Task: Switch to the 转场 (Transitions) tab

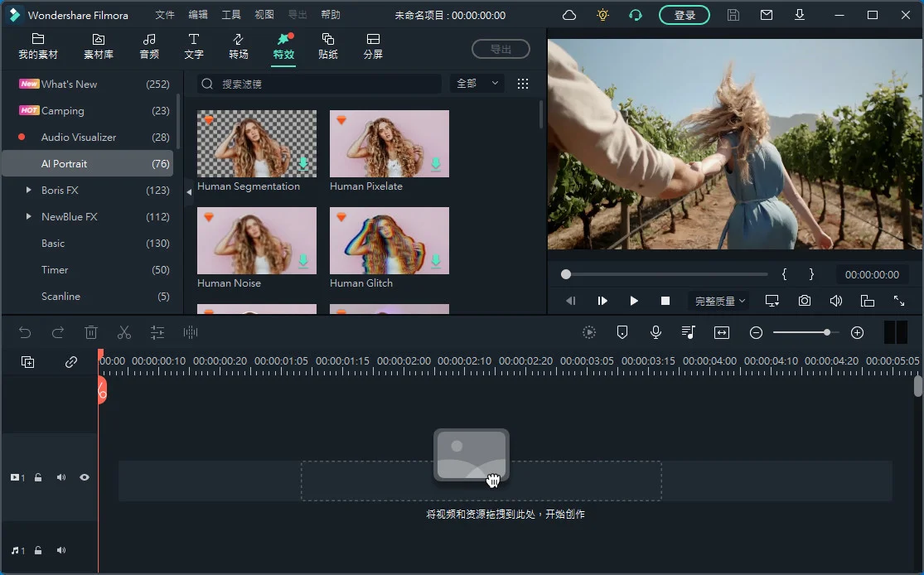Action: [238, 47]
